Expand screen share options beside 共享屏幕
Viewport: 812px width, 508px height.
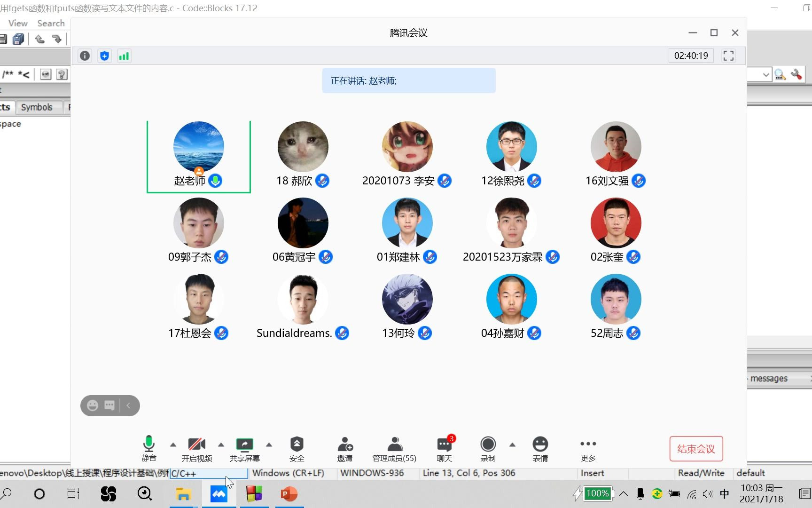click(269, 444)
